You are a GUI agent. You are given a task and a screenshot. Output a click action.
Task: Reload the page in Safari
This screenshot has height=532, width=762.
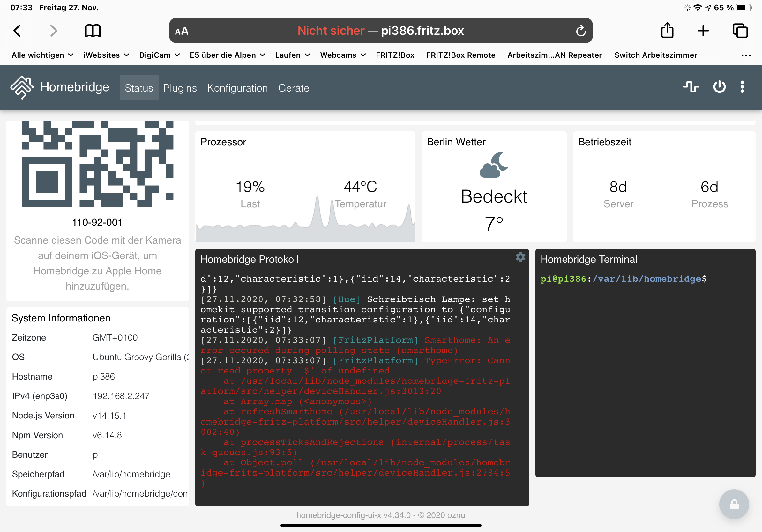[x=580, y=31]
